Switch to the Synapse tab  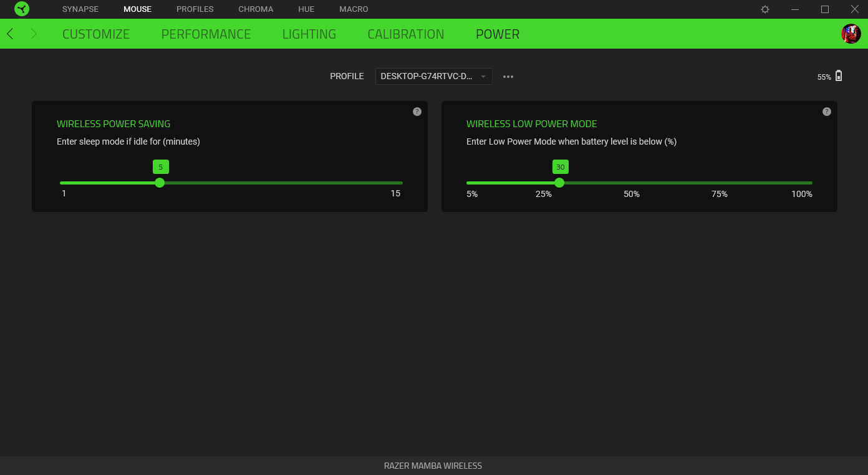[x=80, y=9]
